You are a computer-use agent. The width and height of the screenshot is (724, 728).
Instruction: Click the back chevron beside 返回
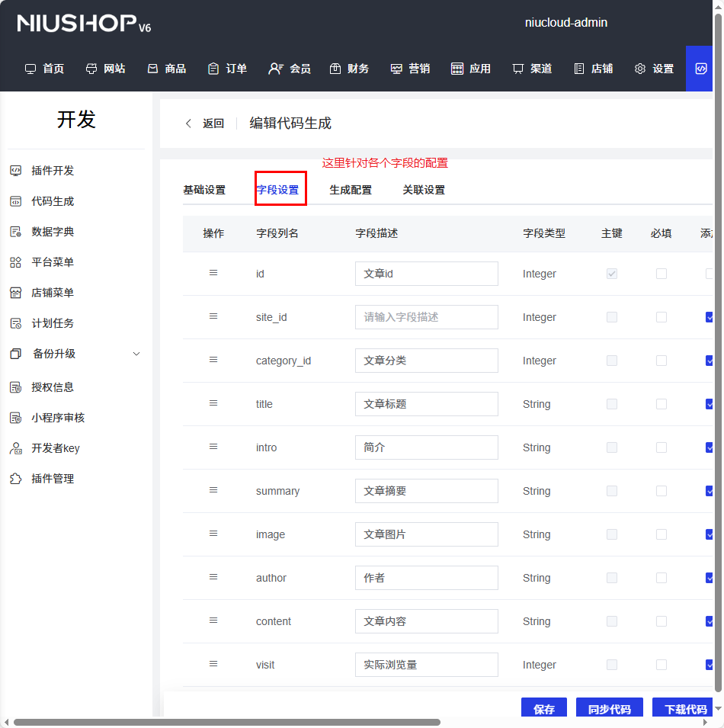click(189, 123)
